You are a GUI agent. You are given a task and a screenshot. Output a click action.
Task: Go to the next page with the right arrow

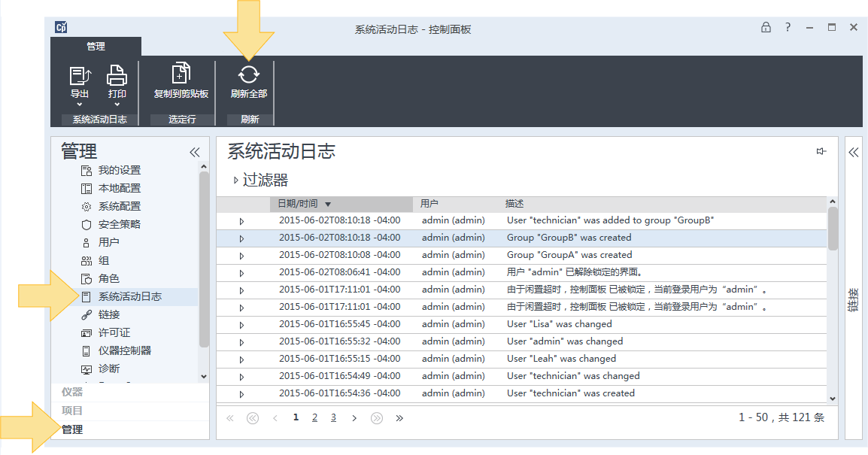354,418
